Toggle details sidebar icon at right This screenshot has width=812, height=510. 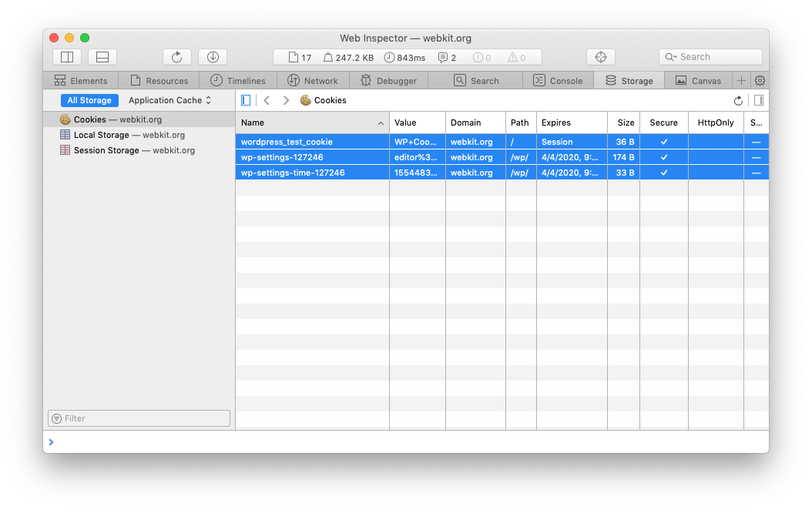pyautogui.click(x=759, y=100)
